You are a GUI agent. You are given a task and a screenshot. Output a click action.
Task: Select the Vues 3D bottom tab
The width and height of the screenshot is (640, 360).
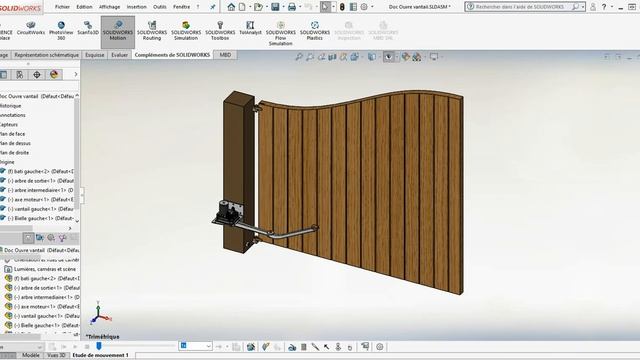[56, 355]
